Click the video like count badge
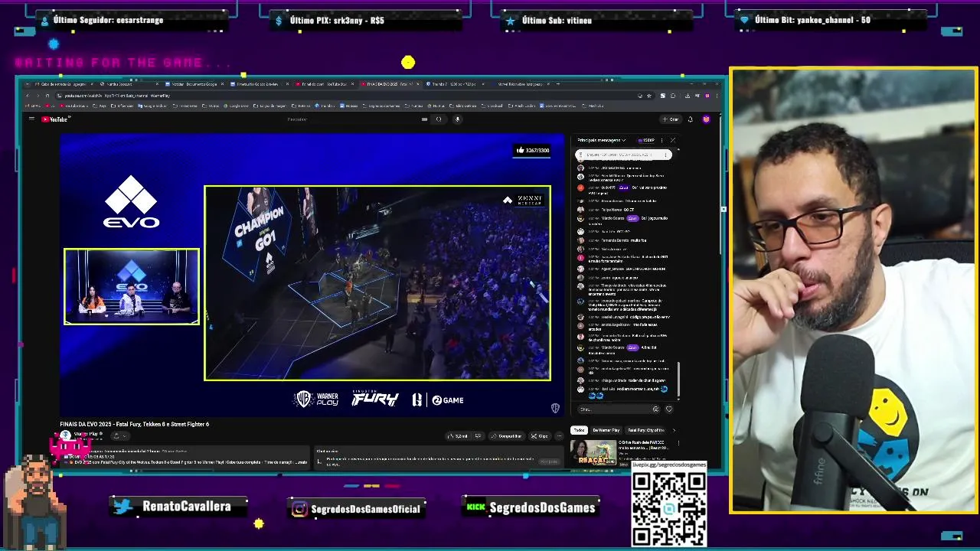 pyautogui.click(x=533, y=151)
